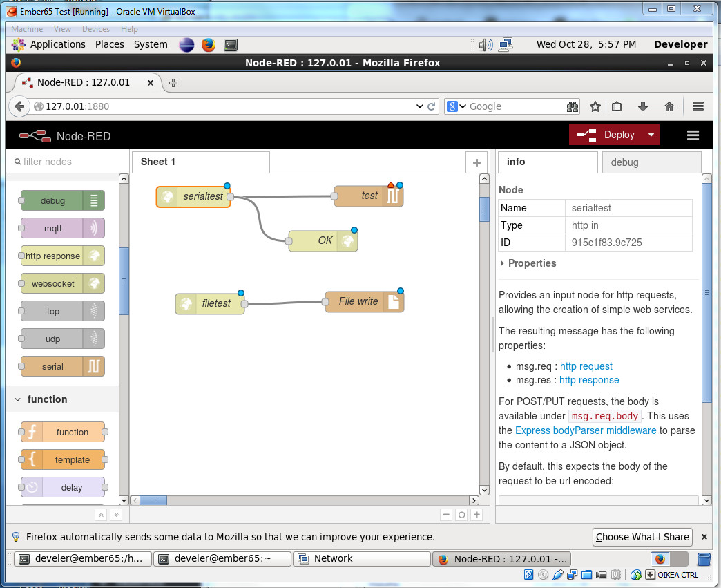Viewport: 721px width, 588px height.
Task: Switch to the debug tab
Action: point(651,162)
